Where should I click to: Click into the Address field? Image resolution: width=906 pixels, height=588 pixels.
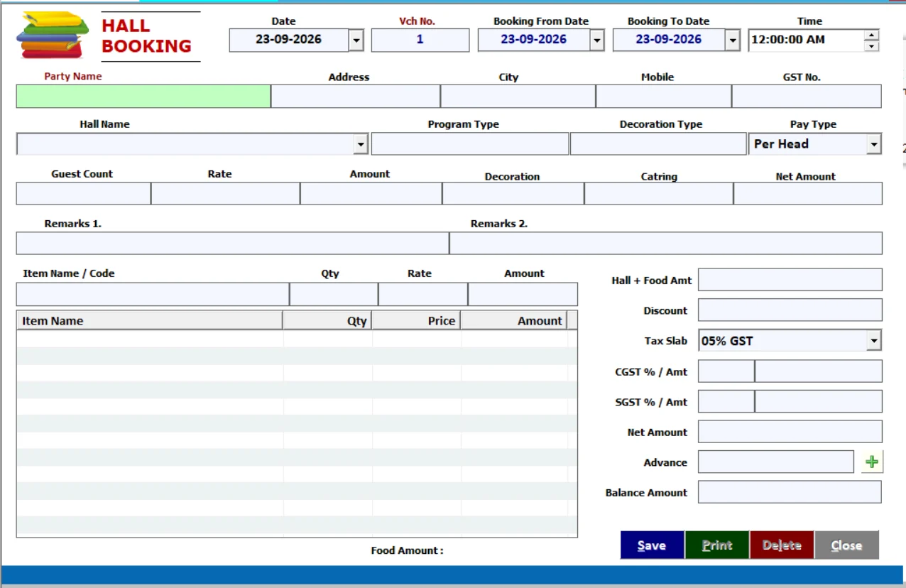coord(356,97)
